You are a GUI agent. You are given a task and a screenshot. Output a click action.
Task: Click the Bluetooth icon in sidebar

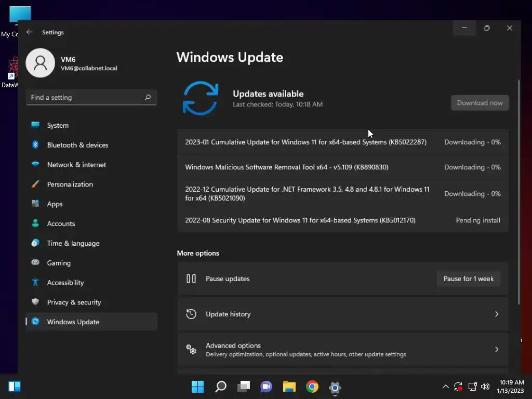tap(35, 144)
